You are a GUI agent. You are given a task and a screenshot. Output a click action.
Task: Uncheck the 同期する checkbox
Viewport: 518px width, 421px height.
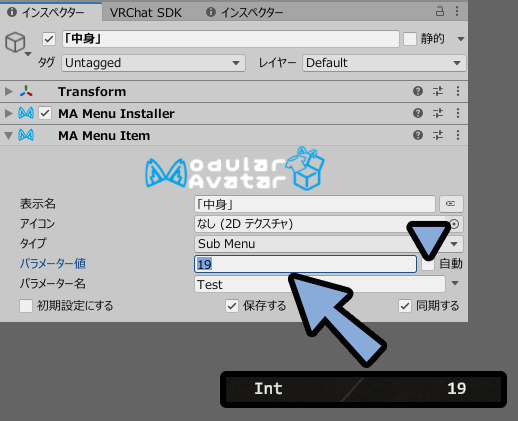[x=405, y=306]
